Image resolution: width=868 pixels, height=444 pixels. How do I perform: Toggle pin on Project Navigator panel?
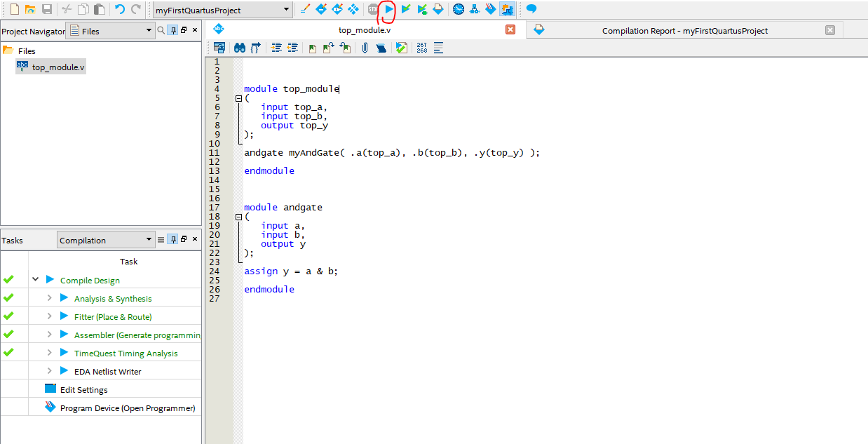click(x=172, y=31)
